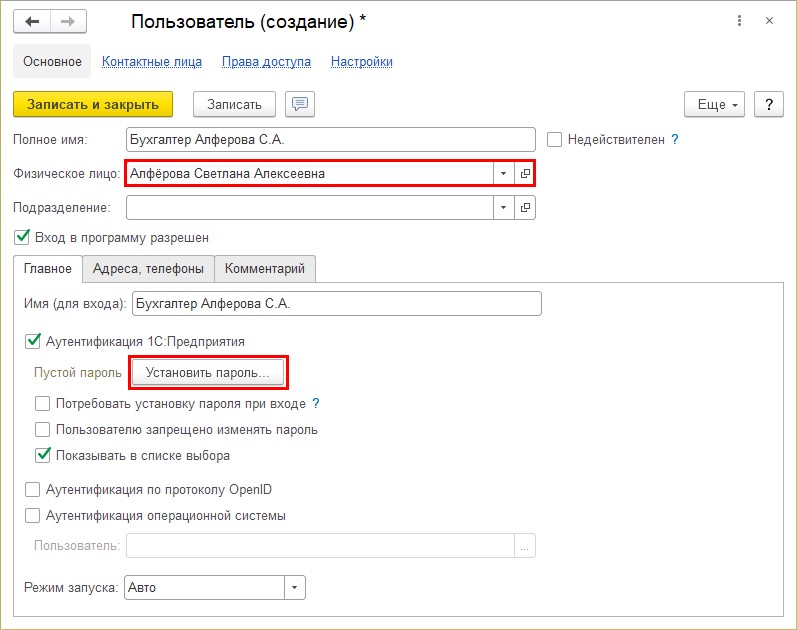The height and width of the screenshot is (630, 797).
Task: Go back with the left arrow
Action: click(x=32, y=21)
